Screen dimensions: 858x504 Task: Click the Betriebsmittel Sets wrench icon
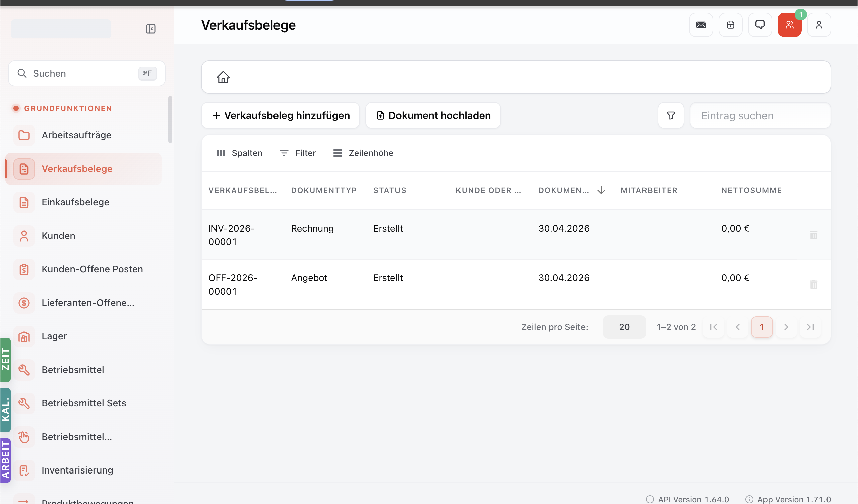(x=24, y=403)
